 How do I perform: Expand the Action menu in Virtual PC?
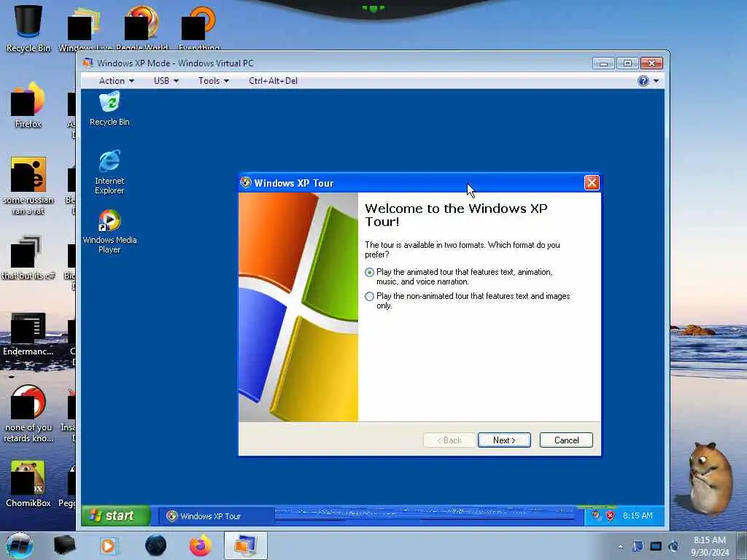(116, 81)
